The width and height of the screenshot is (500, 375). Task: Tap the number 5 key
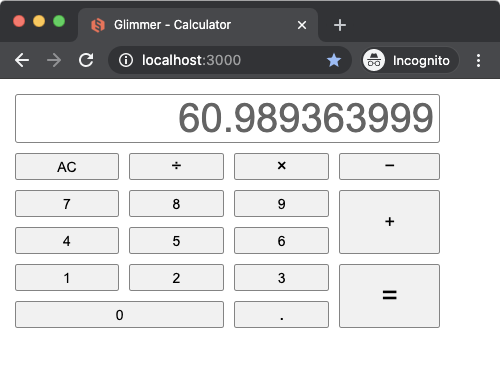tap(176, 241)
